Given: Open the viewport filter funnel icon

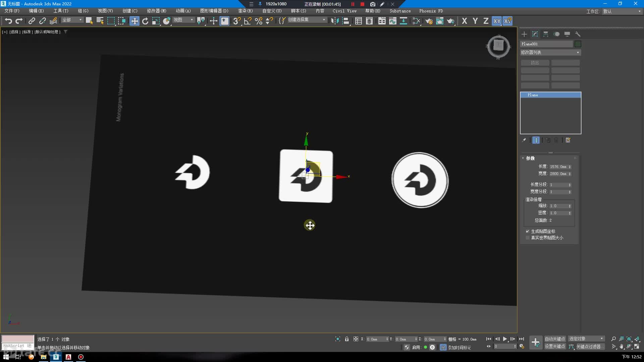Looking at the screenshot, I should (65, 32).
